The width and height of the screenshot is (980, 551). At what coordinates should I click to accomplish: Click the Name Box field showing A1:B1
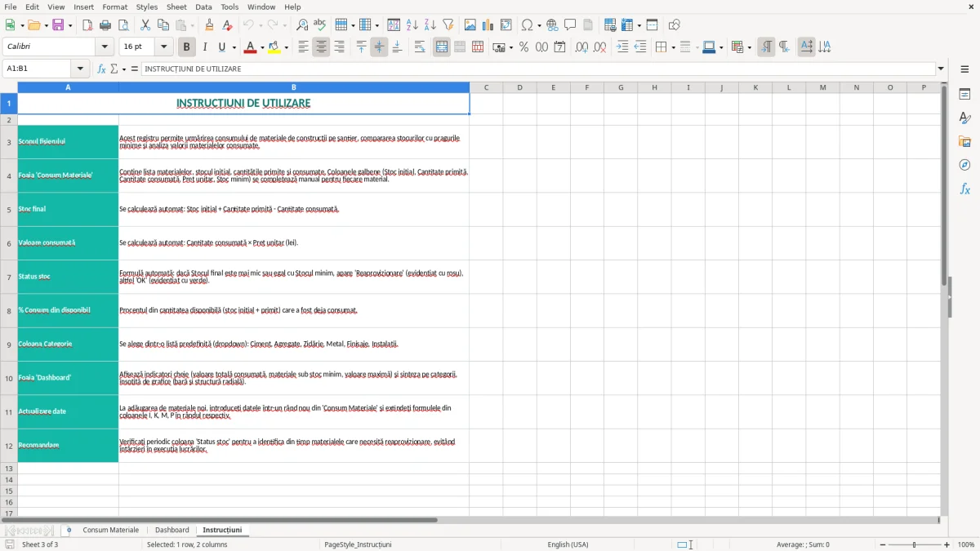(x=38, y=69)
